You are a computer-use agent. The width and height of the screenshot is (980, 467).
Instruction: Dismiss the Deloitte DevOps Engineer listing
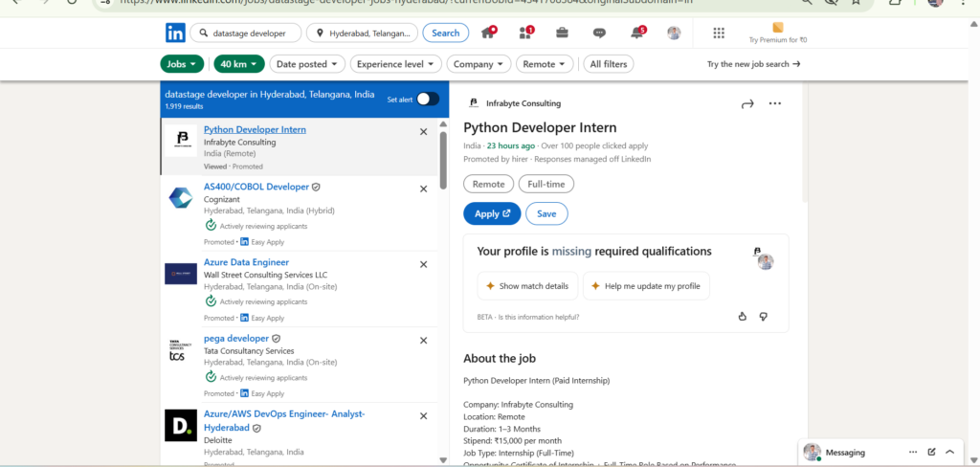pyautogui.click(x=423, y=416)
